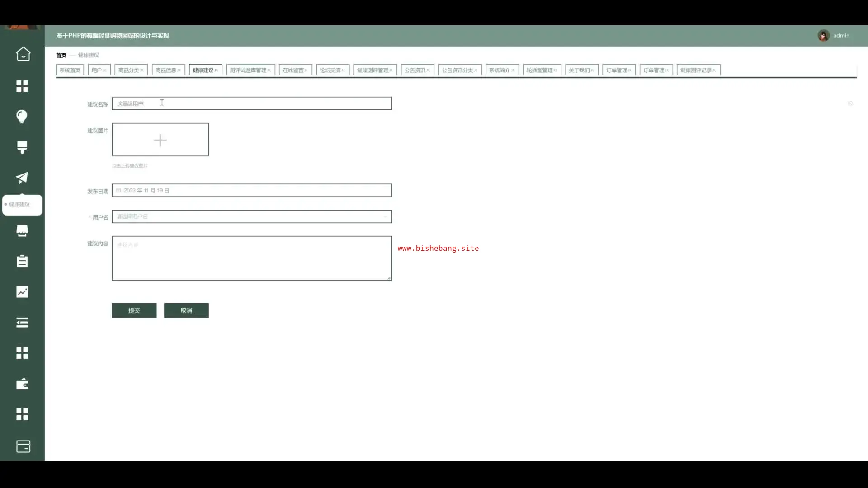Click the wallet sidebar icon
868x488 pixels.
[x=22, y=384]
